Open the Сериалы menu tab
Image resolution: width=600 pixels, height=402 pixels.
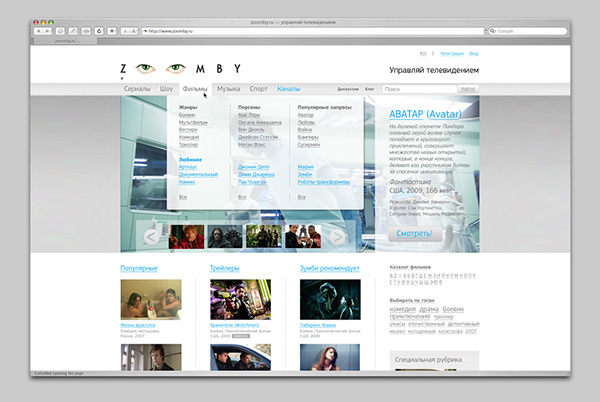pyautogui.click(x=137, y=89)
